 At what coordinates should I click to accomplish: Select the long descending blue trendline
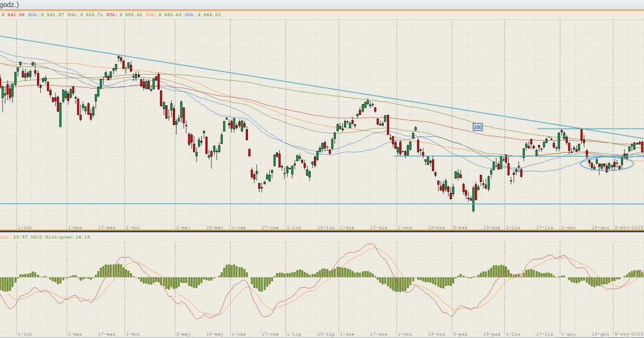pos(268,82)
